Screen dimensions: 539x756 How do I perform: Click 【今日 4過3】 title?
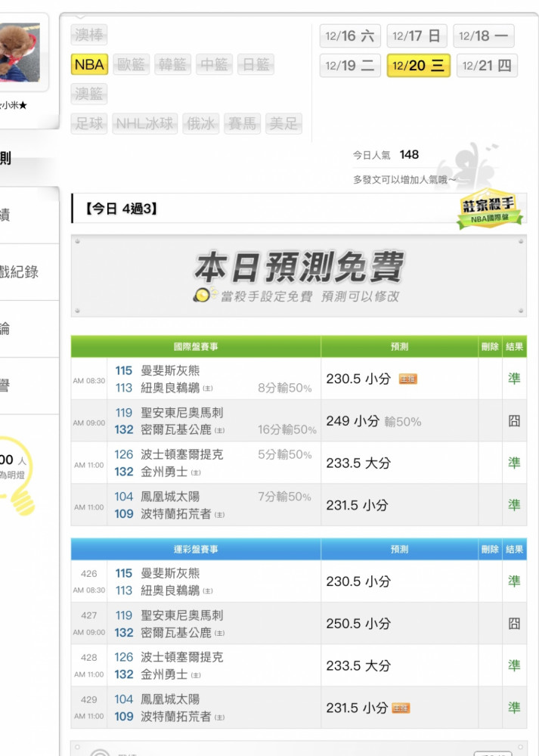[x=122, y=209]
